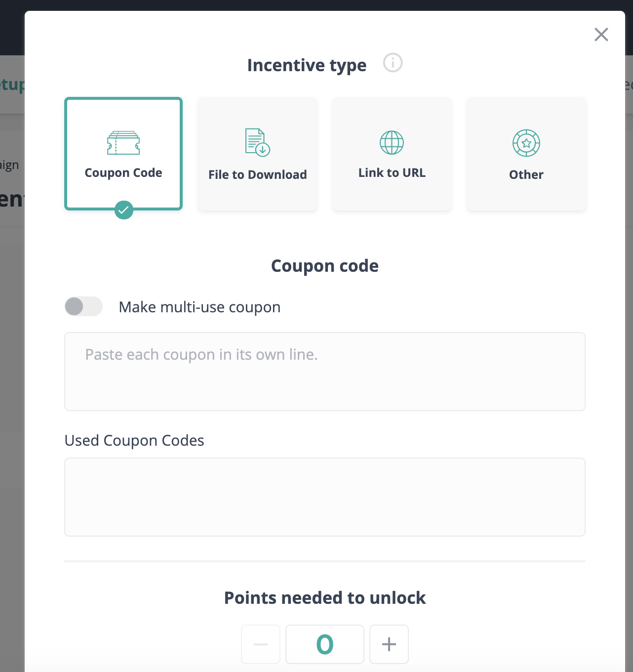The image size is (633, 672).
Task: Switch selection to Link to URL incentive
Action: [x=392, y=154]
